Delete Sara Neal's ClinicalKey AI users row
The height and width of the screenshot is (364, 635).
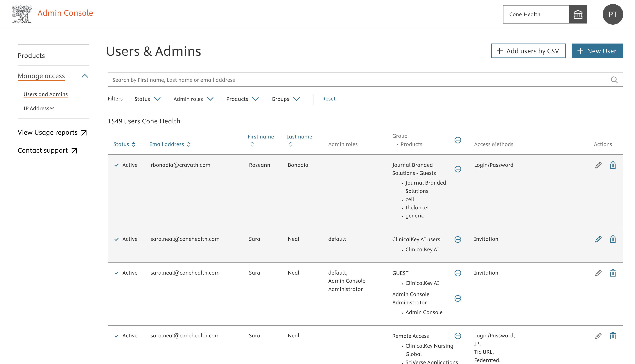613,239
